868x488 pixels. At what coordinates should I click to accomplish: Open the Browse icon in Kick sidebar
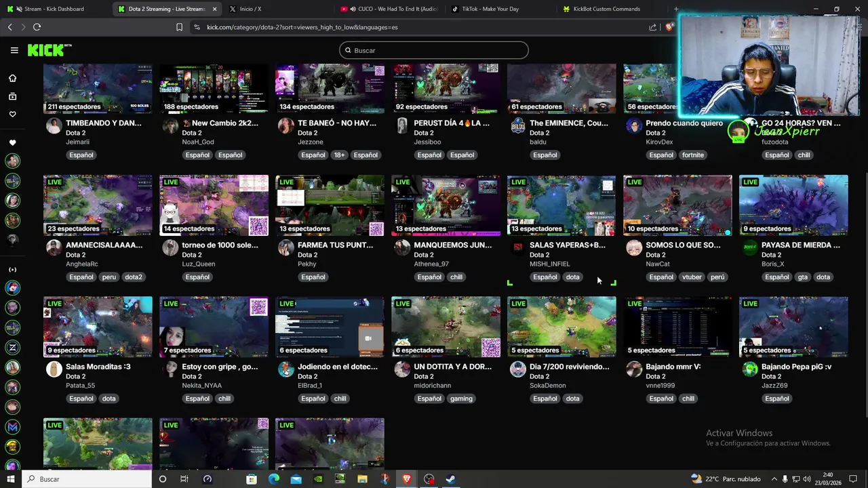pyautogui.click(x=12, y=96)
